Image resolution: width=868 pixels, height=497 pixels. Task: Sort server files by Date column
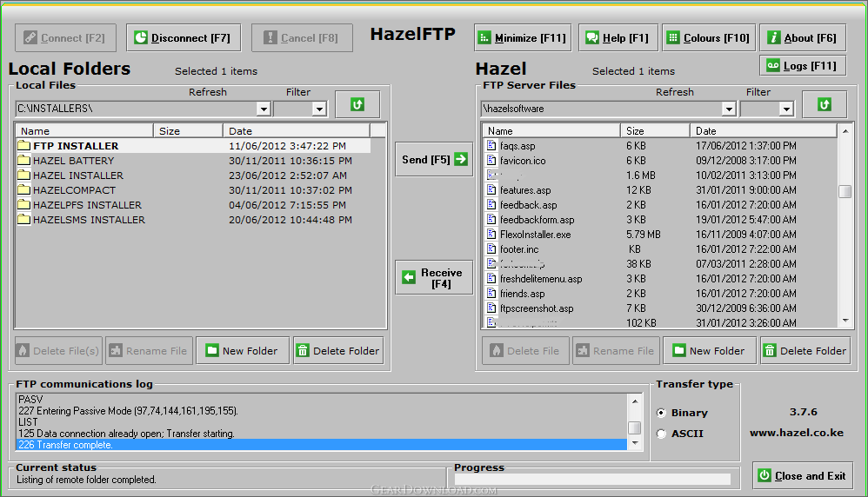[764, 131]
